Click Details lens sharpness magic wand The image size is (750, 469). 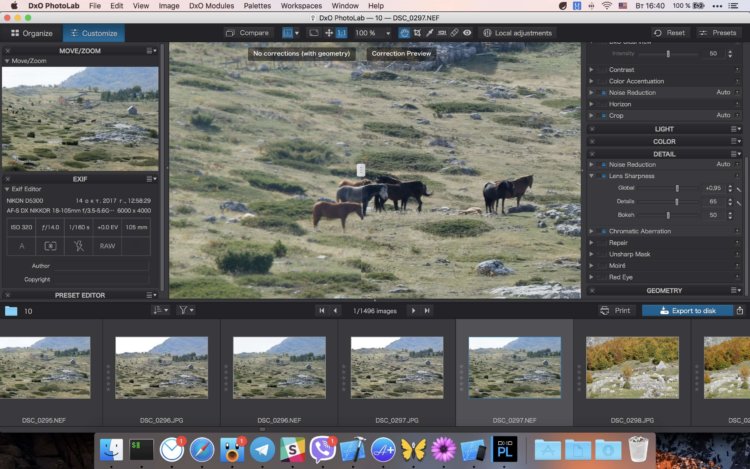[739, 203]
